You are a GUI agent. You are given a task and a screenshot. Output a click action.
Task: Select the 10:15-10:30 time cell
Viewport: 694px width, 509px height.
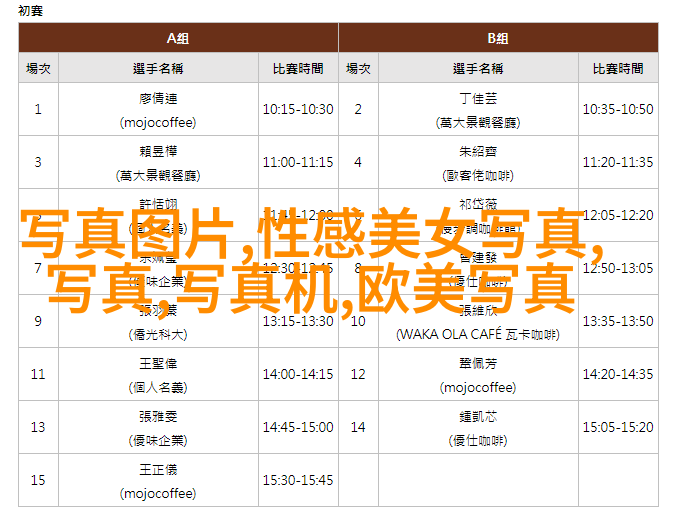click(x=298, y=109)
